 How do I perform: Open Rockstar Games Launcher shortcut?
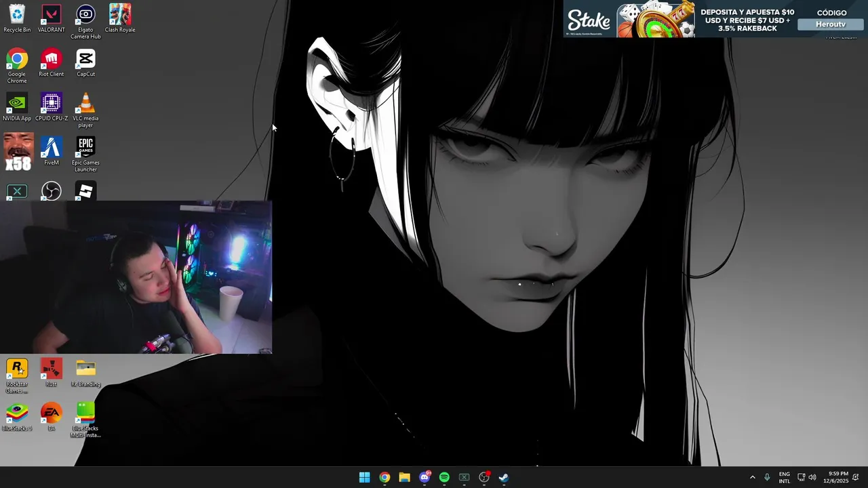(x=17, y=376)
